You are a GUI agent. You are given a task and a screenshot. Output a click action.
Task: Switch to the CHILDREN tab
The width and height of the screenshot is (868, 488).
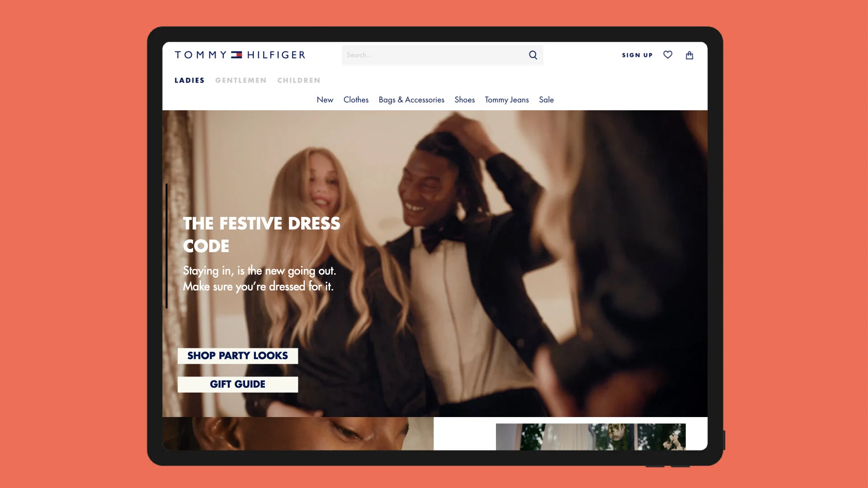click(299, 80)
